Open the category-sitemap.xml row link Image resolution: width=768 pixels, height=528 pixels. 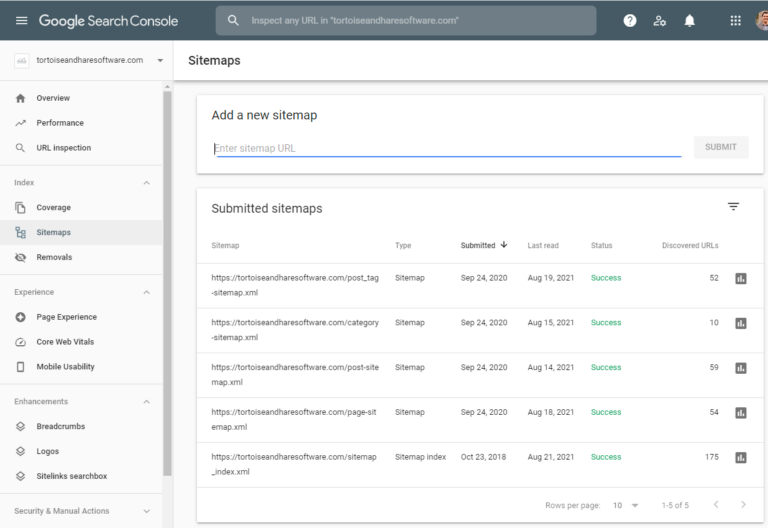click(x=295, y=330)
